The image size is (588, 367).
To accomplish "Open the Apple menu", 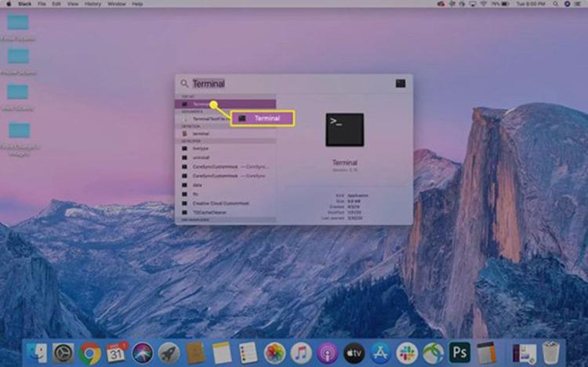I will (9, 4).
